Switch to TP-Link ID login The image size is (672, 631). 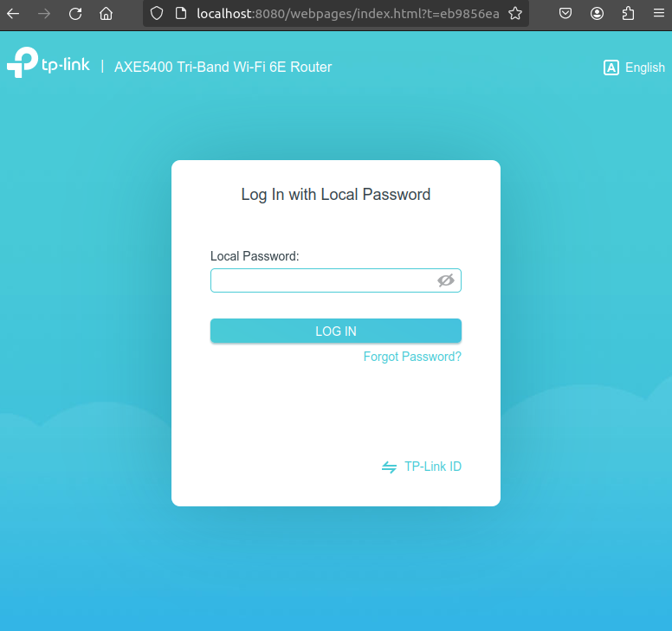(432, 467)
